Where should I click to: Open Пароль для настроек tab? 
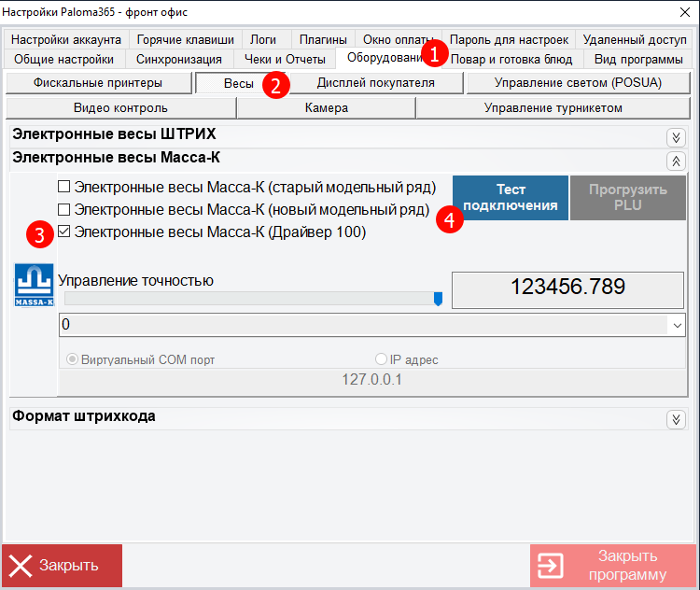point(509,39)
